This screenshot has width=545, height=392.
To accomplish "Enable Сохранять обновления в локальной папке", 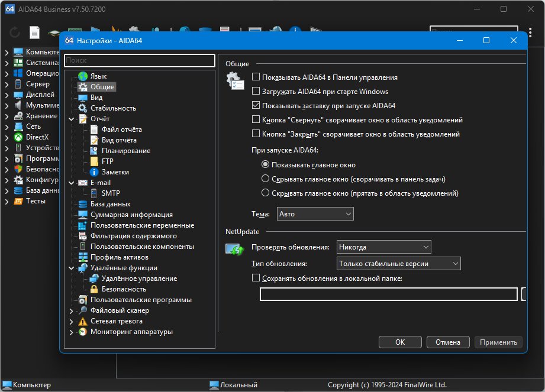I will 256,278.
